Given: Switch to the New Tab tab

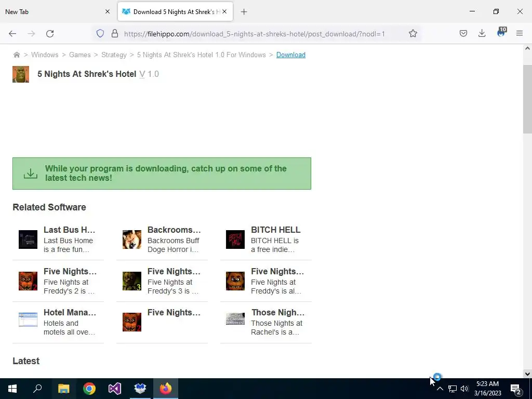Looking at the screenshot, I should pyautogui.click(x=58, y=11).
